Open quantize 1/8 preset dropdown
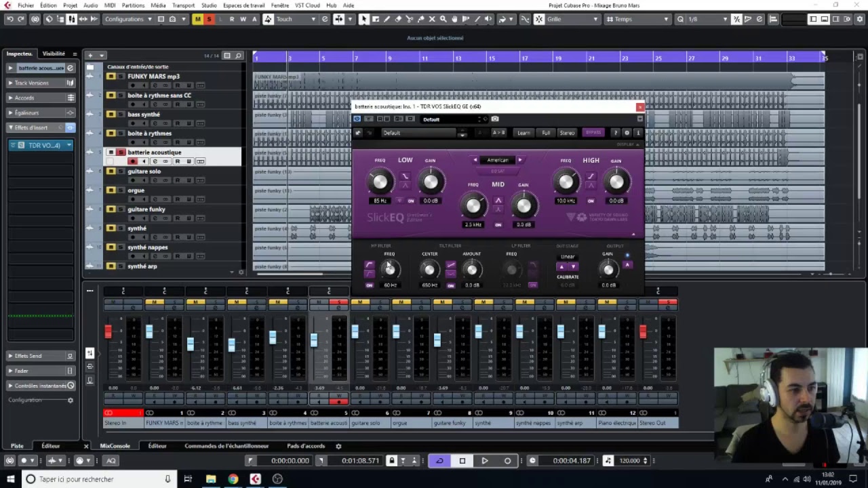The image size is (868, 488). 708,19
